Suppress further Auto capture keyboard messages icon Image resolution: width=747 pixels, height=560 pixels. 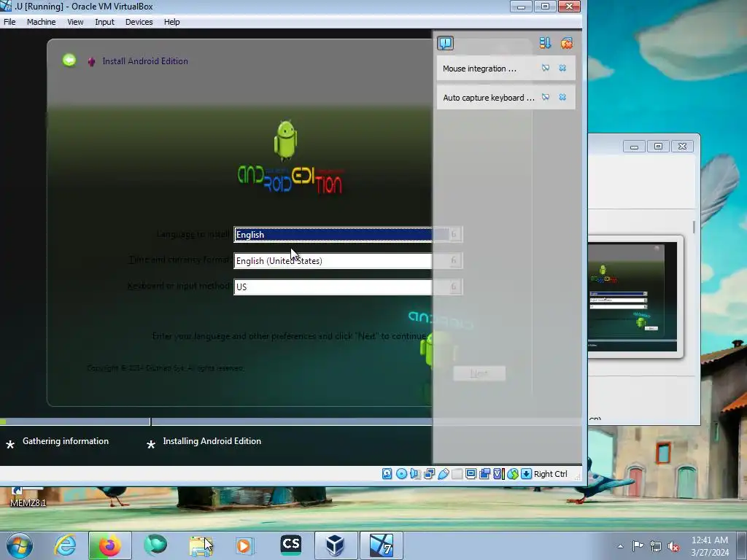click(x=546, y=97)
